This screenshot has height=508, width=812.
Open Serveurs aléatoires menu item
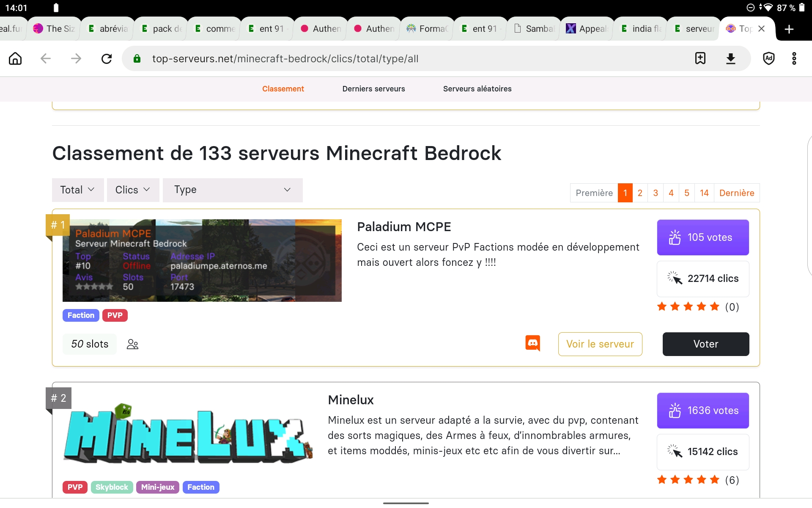[477, 89]
